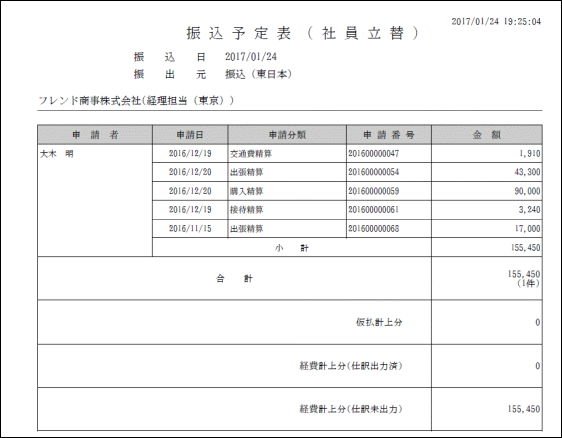Viewport: 562px width, 438px height.
Task: Click the 90,000 amount cell
Action: (x=487, y=191)
